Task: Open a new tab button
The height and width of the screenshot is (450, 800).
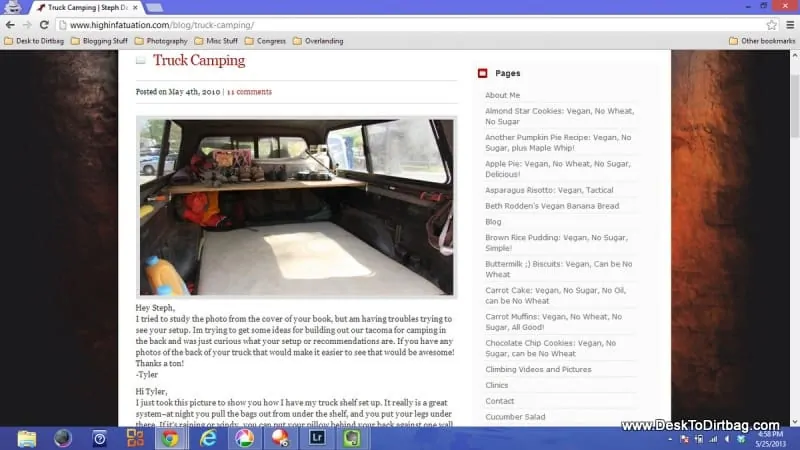Action: point(154,8)
